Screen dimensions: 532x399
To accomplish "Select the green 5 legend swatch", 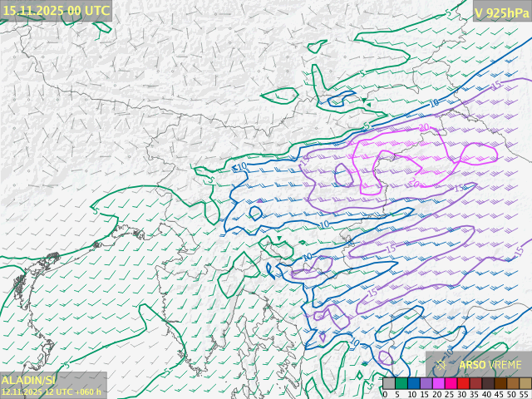I will (x=401, y=383).
